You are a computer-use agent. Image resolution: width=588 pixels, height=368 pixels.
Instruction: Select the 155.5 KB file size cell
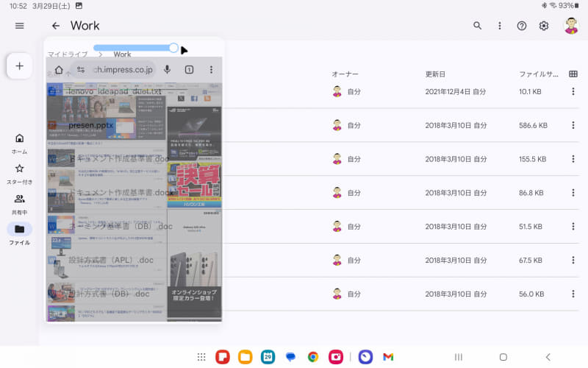[532, 159]
